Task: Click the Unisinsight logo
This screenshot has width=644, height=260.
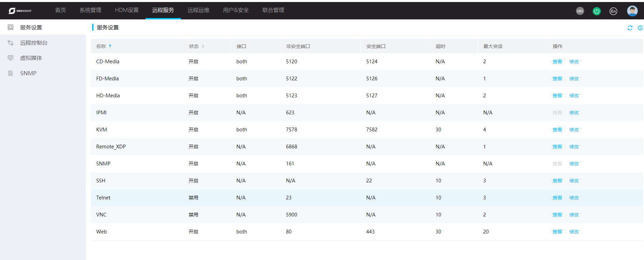Action: [20, 11]
